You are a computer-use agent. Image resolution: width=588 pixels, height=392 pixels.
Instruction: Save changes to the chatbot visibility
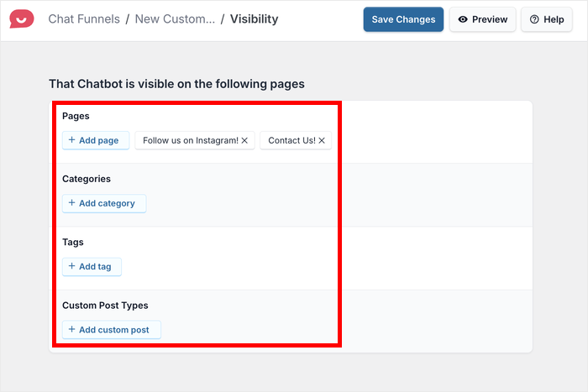tap(403, 19)
